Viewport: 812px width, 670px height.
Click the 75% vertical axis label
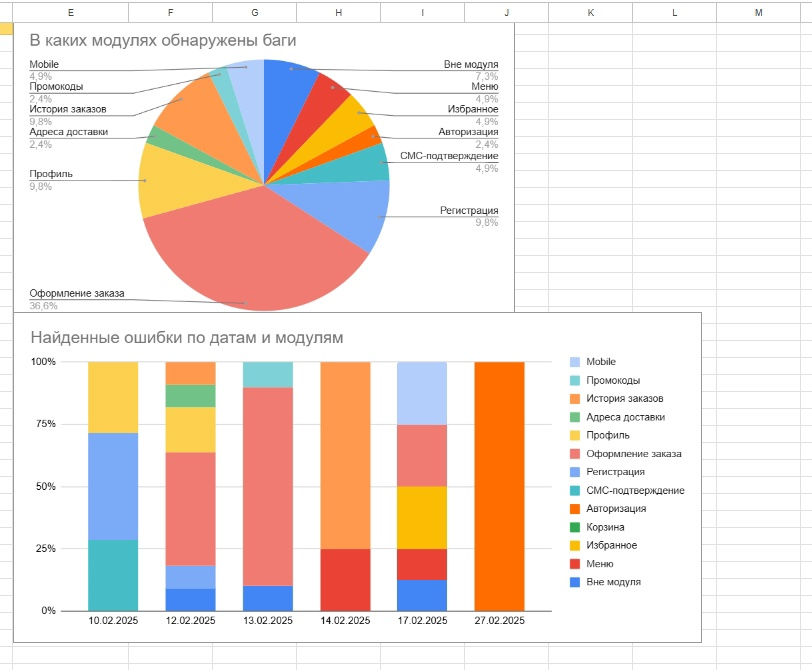click(46, 424)
